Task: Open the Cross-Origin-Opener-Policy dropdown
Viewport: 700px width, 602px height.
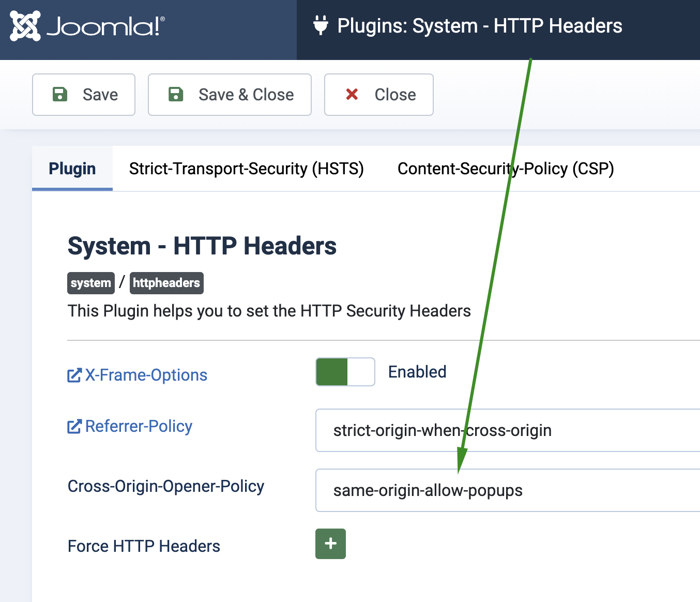Action: click(508, 490)
